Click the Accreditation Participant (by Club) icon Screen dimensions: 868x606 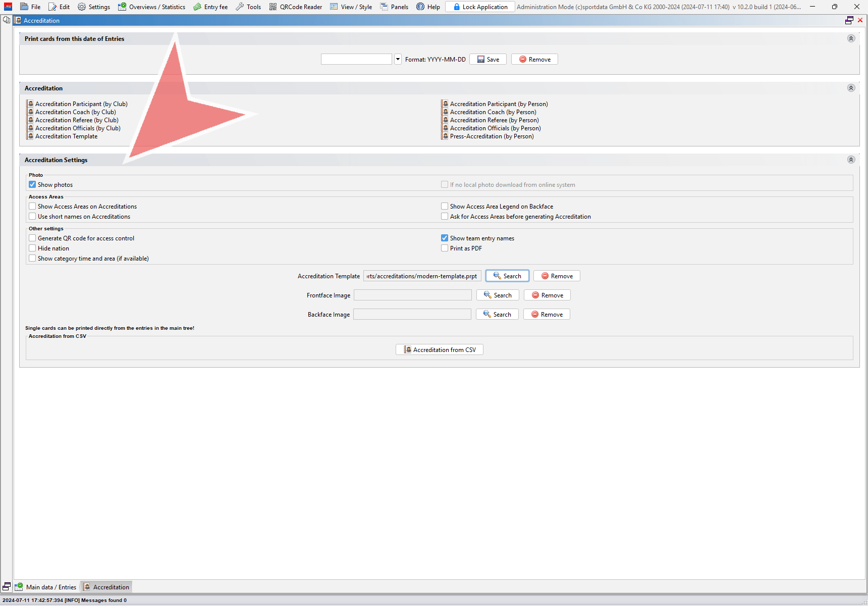[x=31, y=104]
